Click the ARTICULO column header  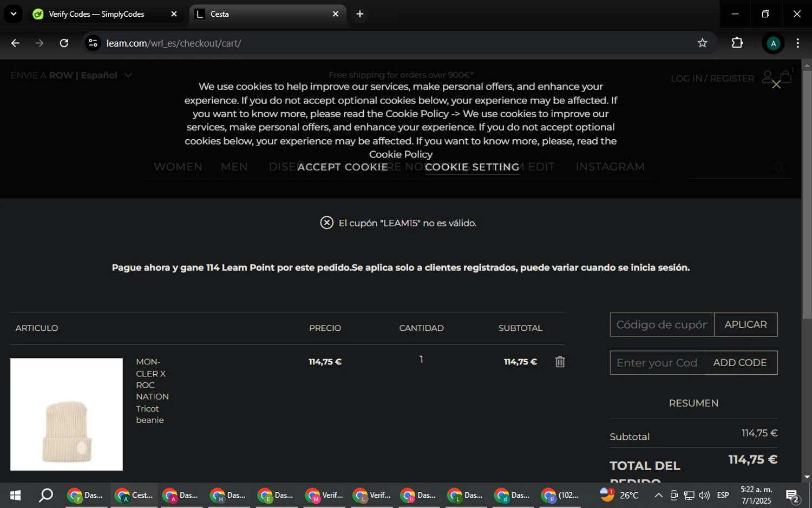click(37, 328)
